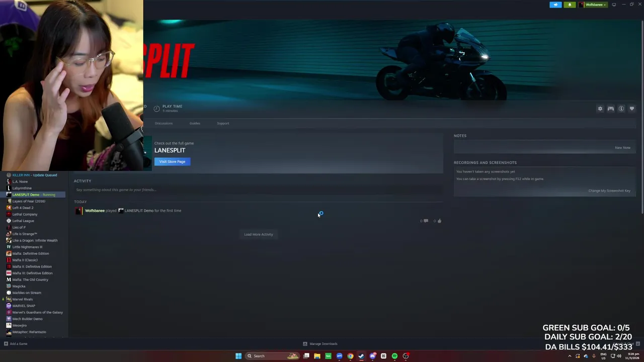Open Spotify from taskbar

(394, 356)
